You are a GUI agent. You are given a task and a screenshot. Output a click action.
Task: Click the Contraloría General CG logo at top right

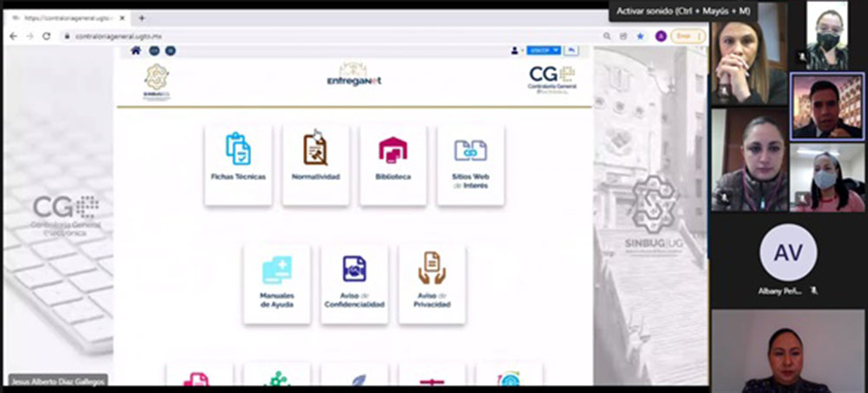pyautogui.click(x=551, y=78)
